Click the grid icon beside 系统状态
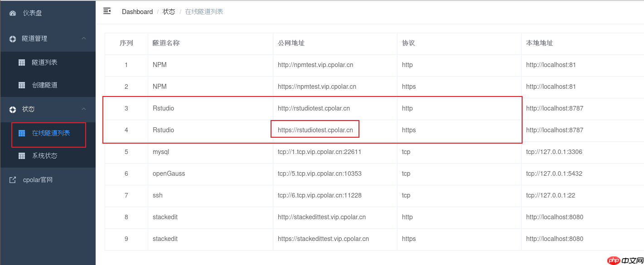The width and height of the screenshot is (644, 265). click(x=22, y=156)
